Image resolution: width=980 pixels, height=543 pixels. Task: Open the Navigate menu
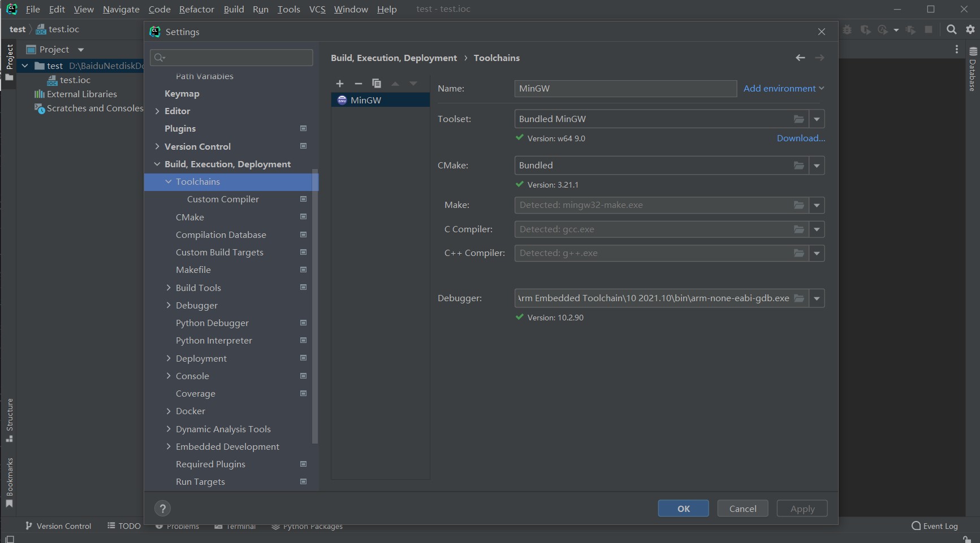(x=121, y=9)
